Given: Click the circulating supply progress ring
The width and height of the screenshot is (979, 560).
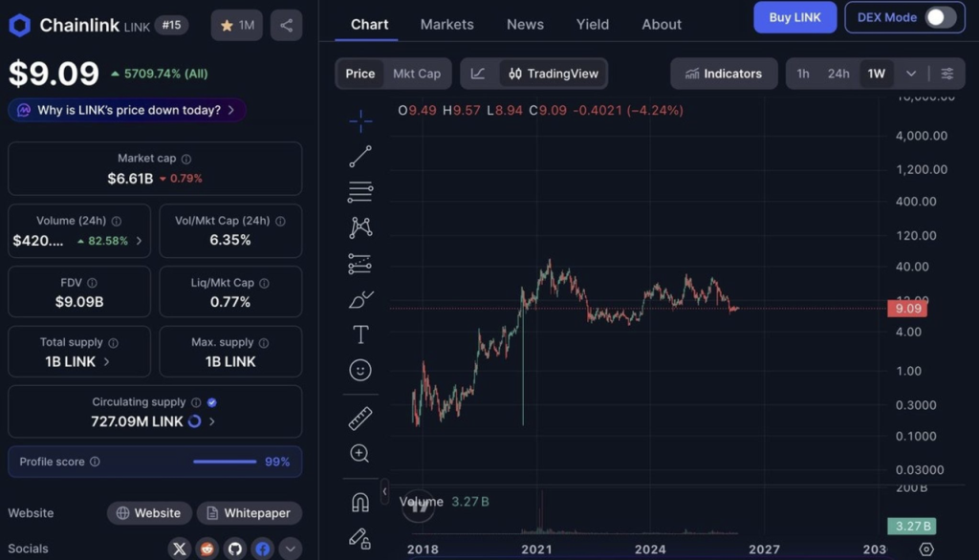Looking at the screenshot, I should click(x=195, y=422).
